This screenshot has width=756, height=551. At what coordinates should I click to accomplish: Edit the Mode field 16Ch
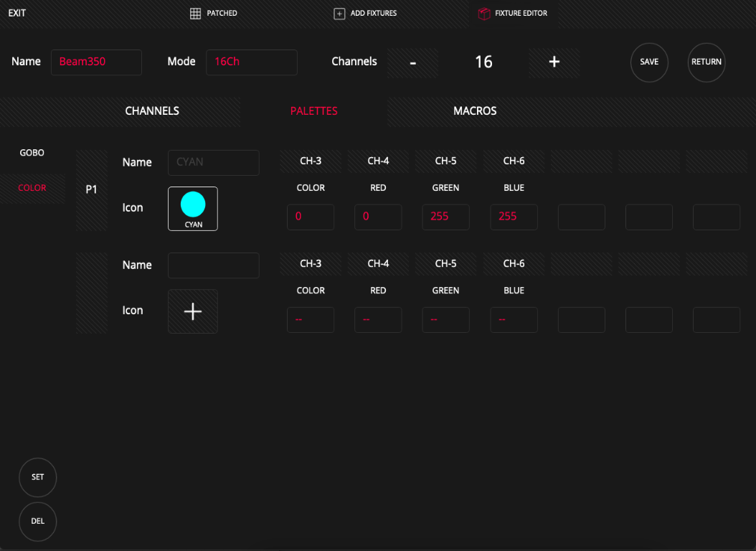tap(252, 62)
